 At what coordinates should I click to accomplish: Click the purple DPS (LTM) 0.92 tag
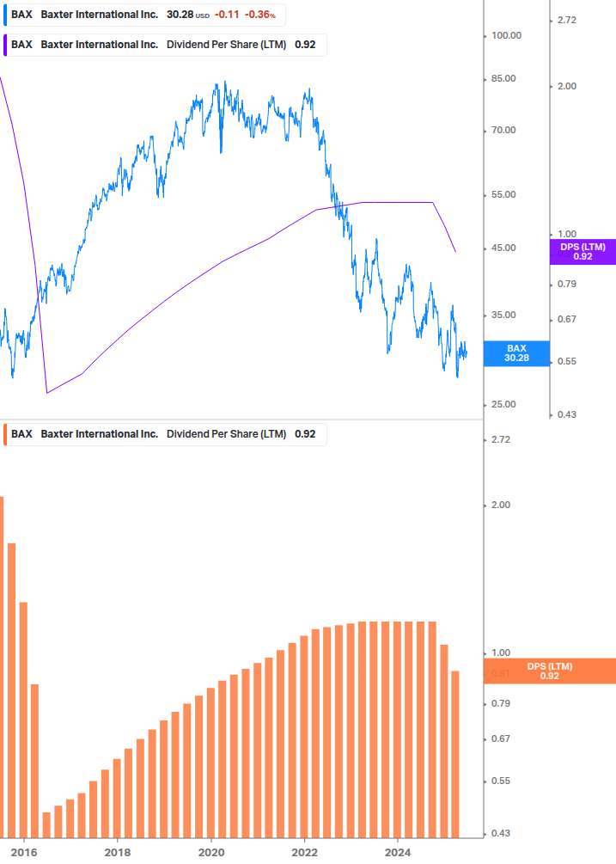(x=582, y=252)
